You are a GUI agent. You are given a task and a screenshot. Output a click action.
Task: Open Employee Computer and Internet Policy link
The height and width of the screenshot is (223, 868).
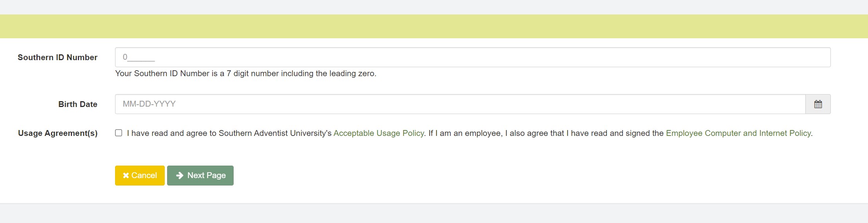click(x=738, y=134)
